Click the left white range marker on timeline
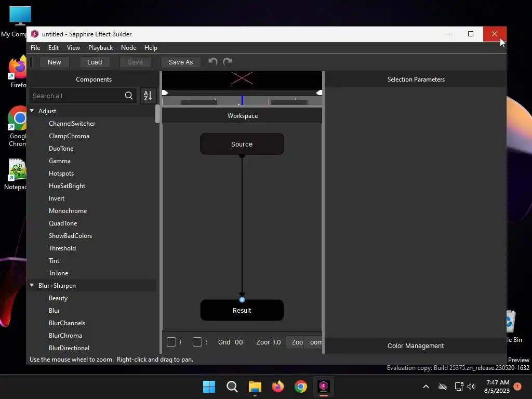 165,92
